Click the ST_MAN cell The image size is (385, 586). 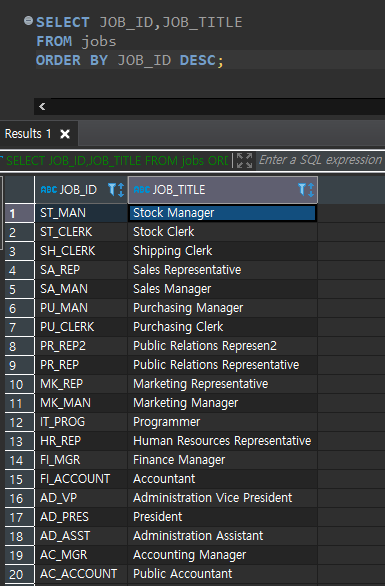coord(81,213)
